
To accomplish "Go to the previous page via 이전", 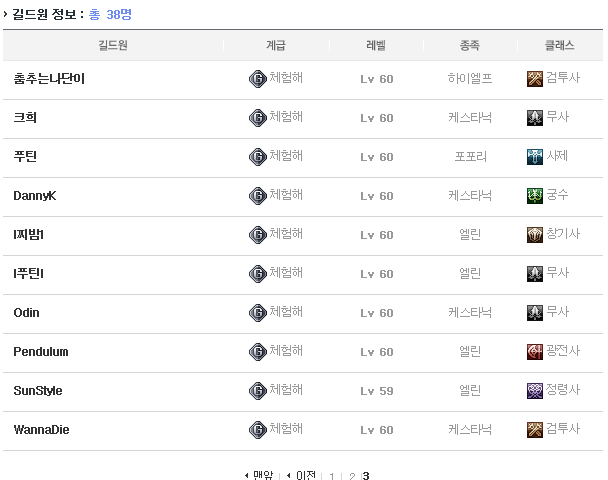I will tap(301, 476).
